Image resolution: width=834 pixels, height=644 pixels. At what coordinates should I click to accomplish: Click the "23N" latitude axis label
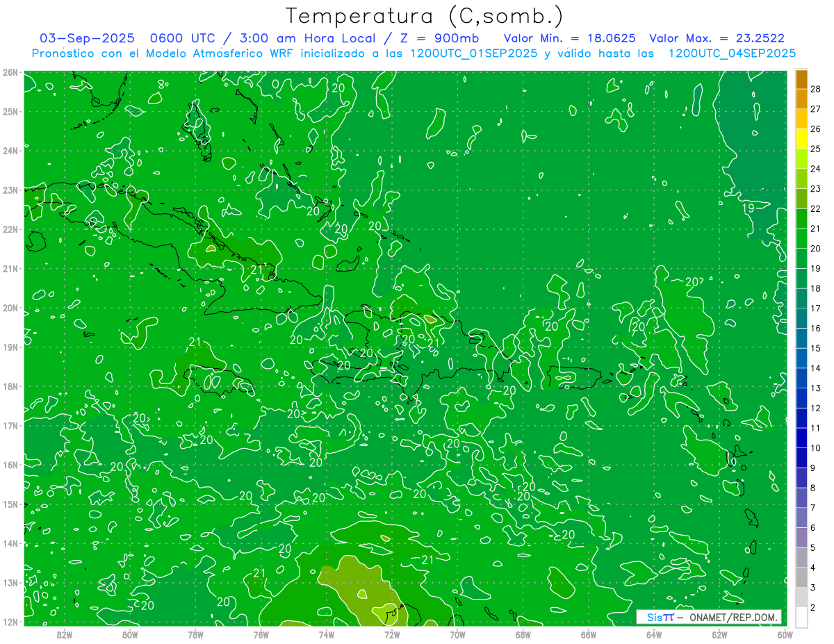(x=10, y=190)
